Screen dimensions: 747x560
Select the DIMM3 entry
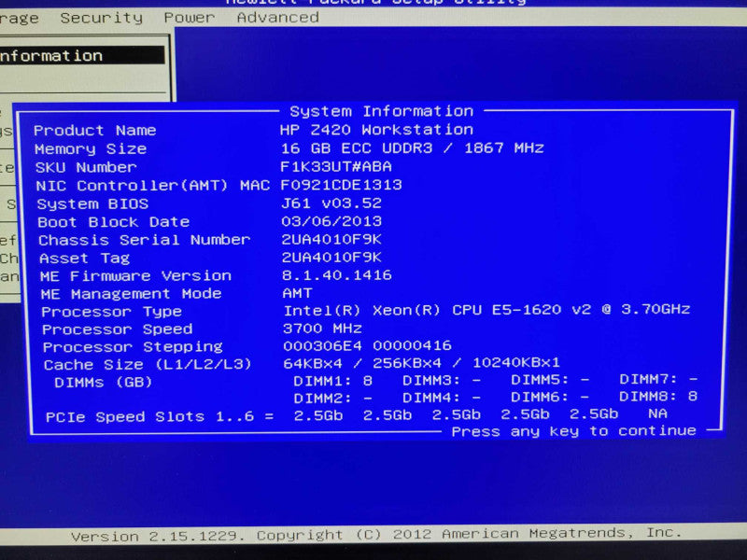pyautogui.click(x=442, y=381)
